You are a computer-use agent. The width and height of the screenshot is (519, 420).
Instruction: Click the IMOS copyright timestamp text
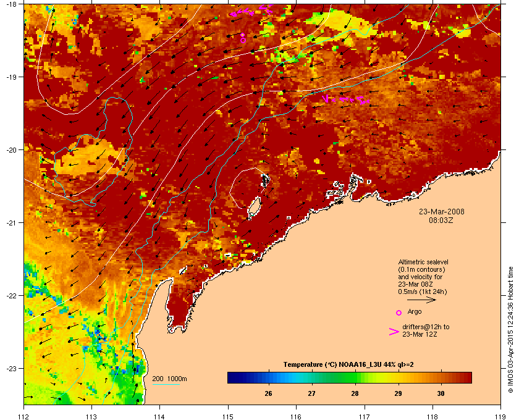[x=510, y=330]
